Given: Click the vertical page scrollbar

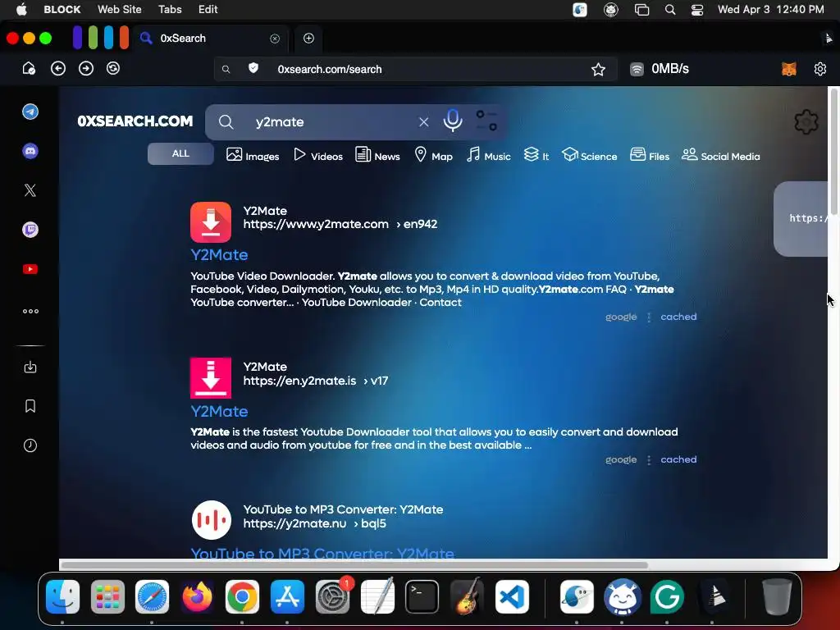Looking at the screenshot, I should [833, 153].
